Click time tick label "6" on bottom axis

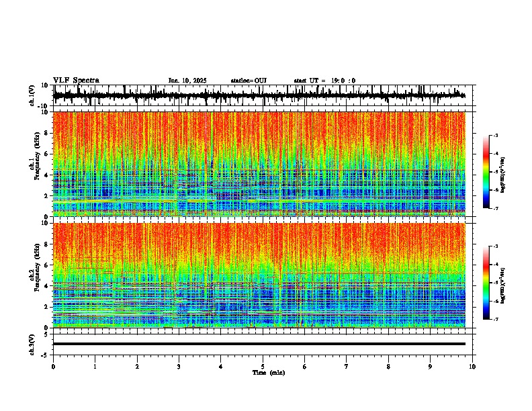tap(305, 367)
